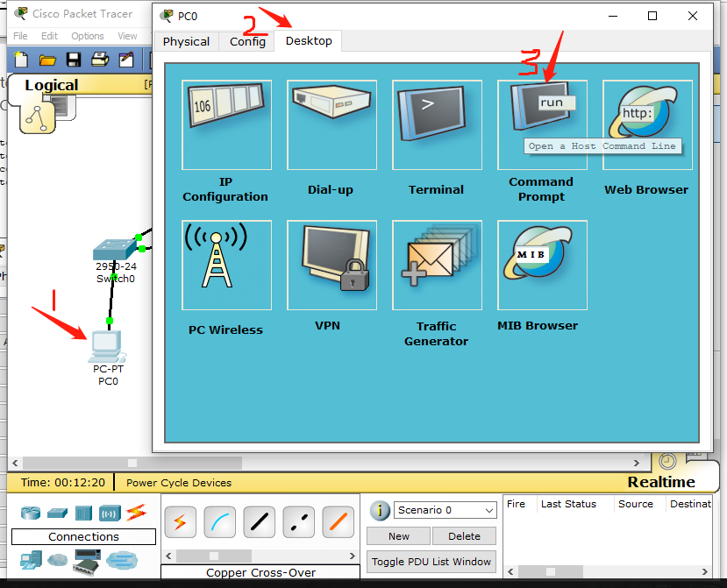This screenshot has height=588, width=727.
Task: Click the scenario info 'i' icon
Action: 379,511
